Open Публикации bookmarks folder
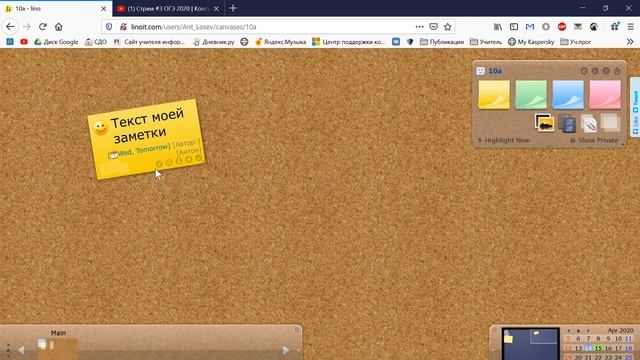 [x=442, y=42]
